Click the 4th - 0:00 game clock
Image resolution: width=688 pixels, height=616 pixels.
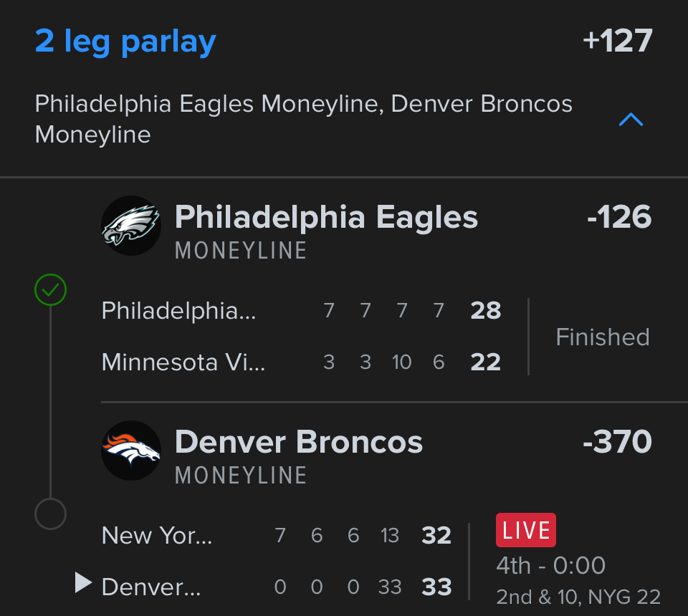tap(550, 566)
